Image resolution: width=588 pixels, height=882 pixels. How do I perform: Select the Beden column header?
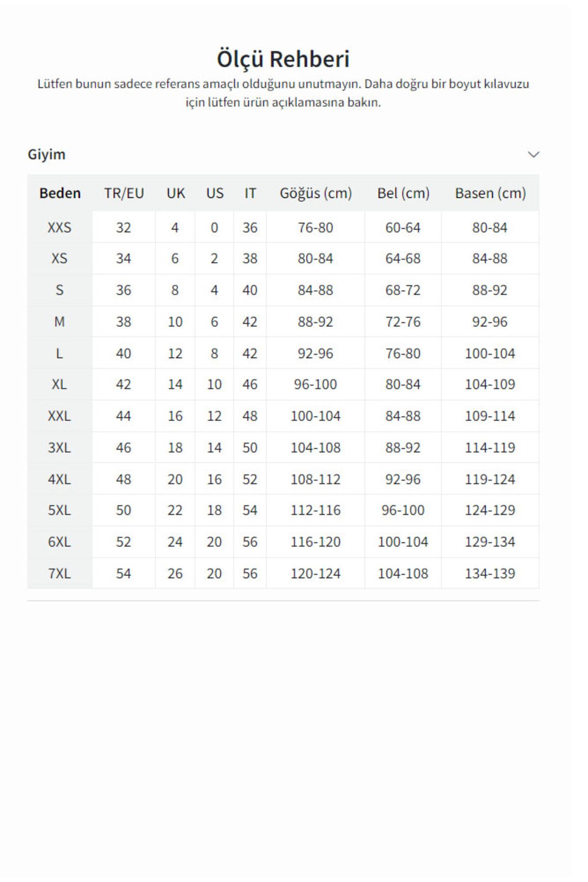pyautogui.click(x=60, y=193)
